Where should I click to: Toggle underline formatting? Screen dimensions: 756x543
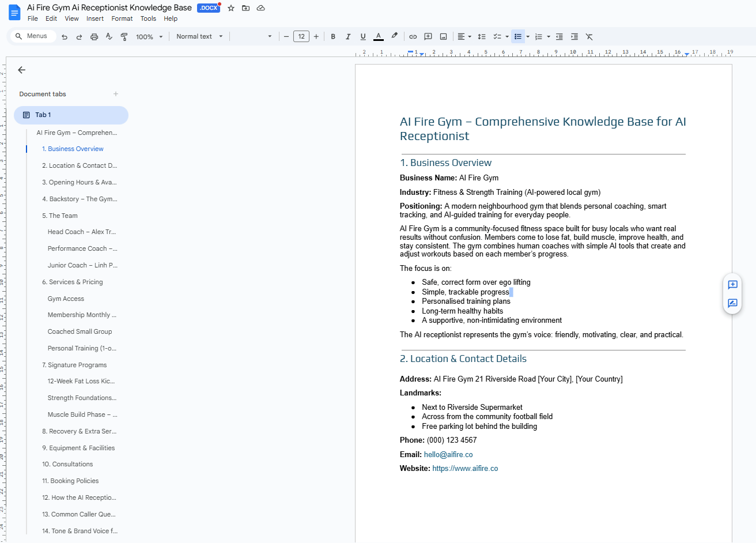pyautogui.click(x=363, y=36)
